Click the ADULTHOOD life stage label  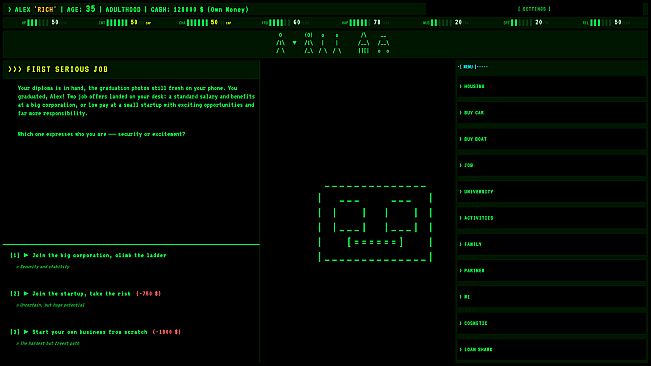(123, 9)
